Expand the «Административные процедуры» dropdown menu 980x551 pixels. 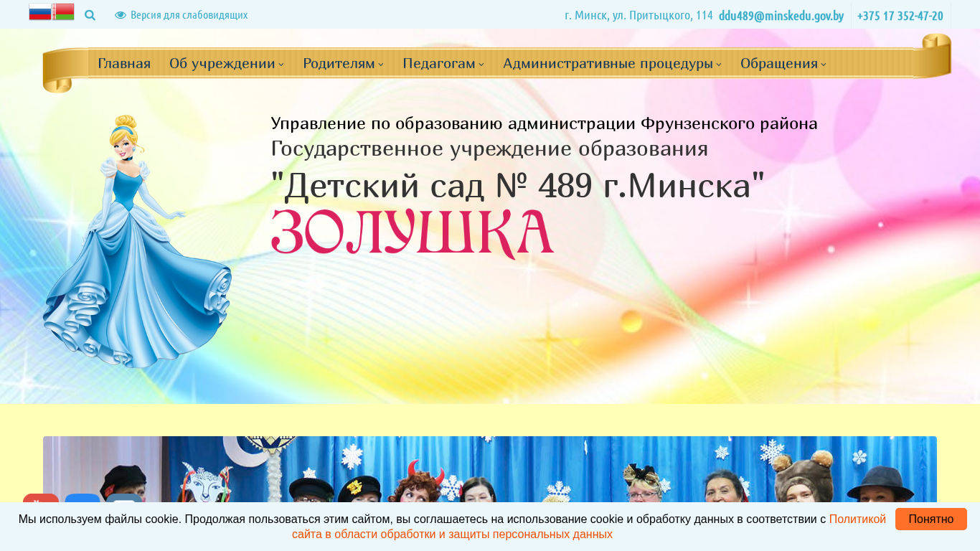612,63
